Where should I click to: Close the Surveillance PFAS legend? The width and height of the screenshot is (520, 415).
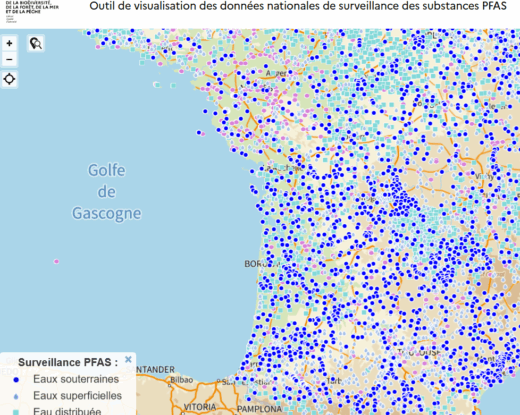click(128, 360)
